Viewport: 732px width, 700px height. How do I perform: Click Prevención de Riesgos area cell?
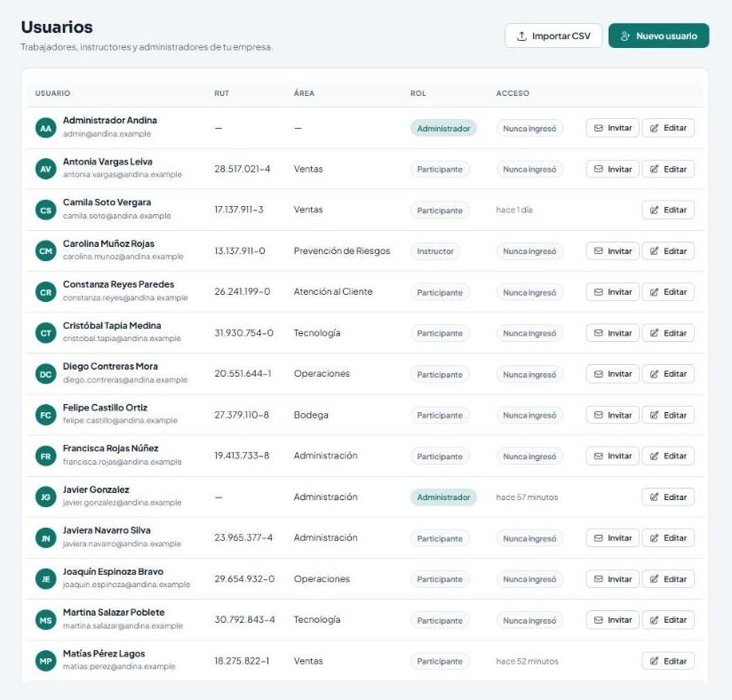[x=342, y=251]
